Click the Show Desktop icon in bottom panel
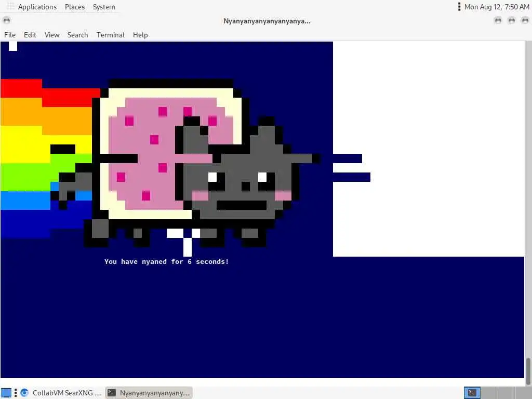Image resolution: width=532 pixels, height=399 pixels. [x=6, y=393]
